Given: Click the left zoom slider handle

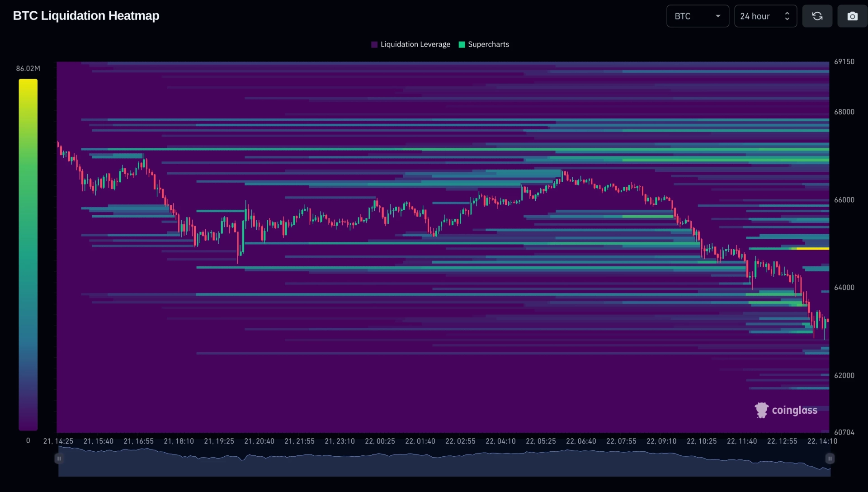Looking at the screenshot, I should tap(59, 459).
